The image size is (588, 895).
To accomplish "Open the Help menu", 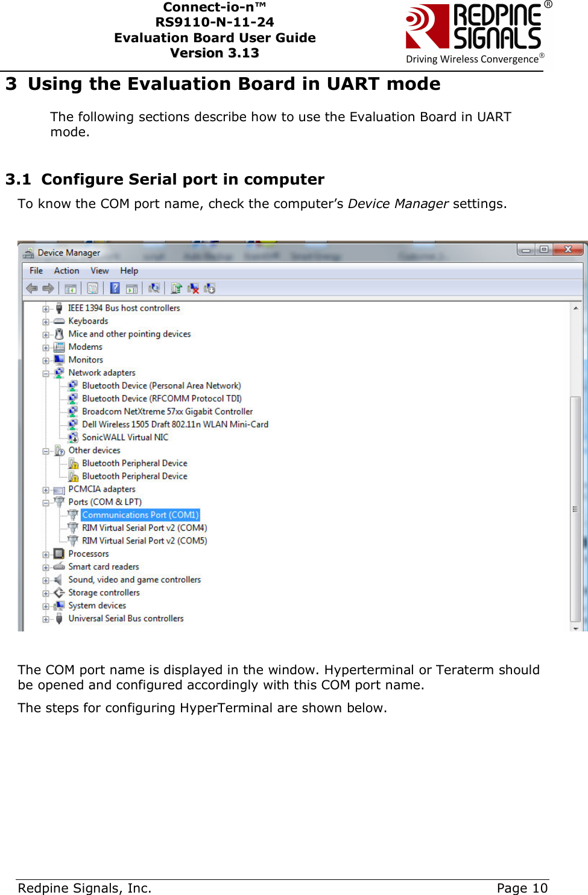I will pyautogui.click(x=129, y=271).
